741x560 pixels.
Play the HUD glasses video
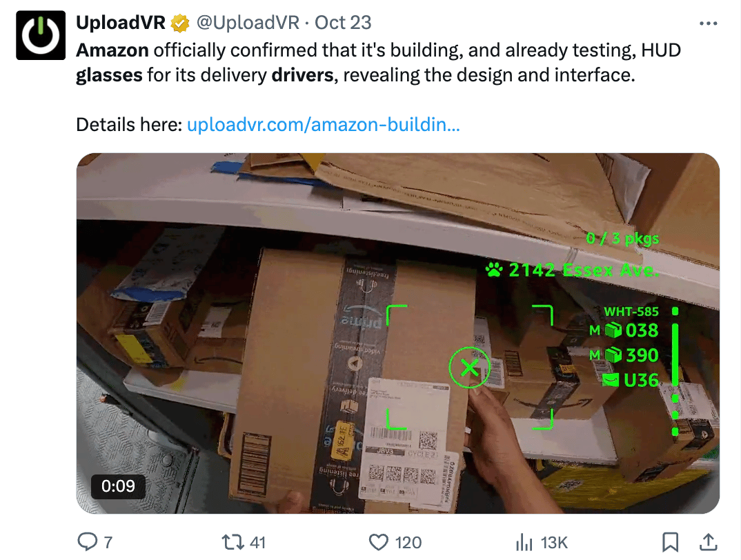(398, 333)
